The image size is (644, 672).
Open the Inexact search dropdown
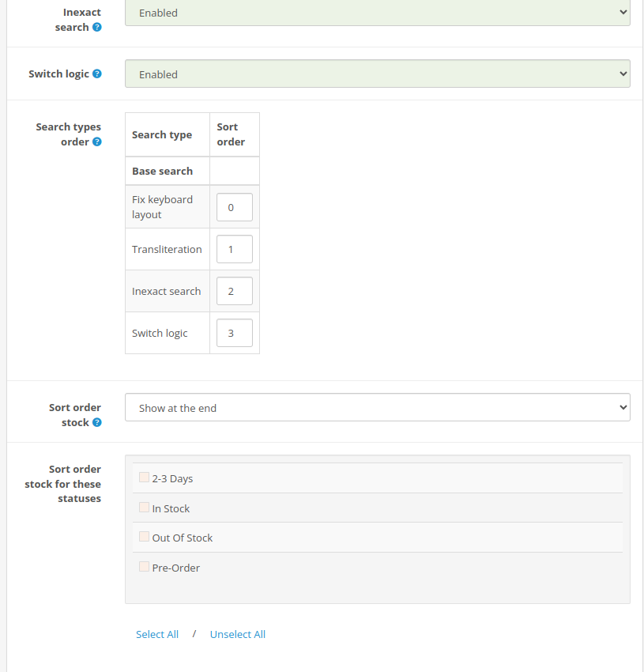(x=378, y=13)
